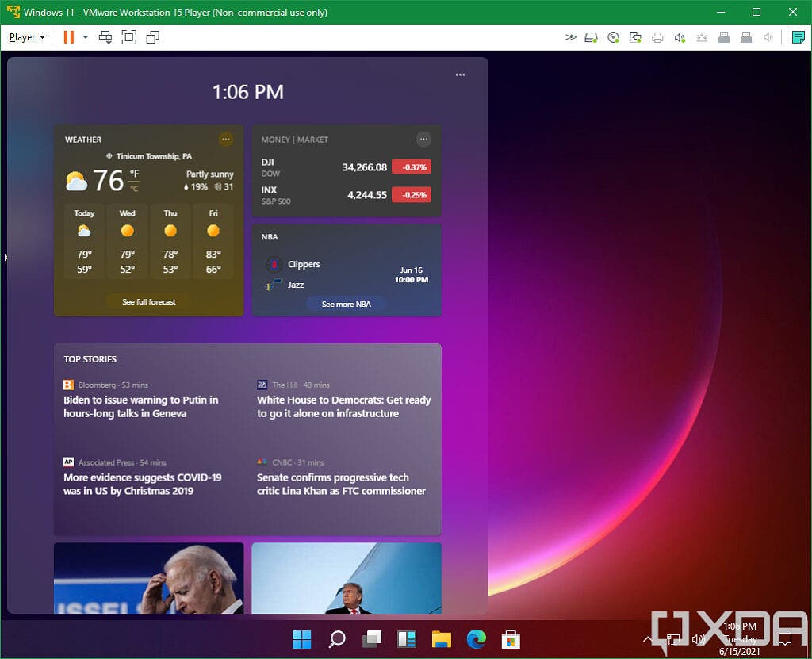
Task: Open the Weather widget options menu
Action: [x=226, y=139]
